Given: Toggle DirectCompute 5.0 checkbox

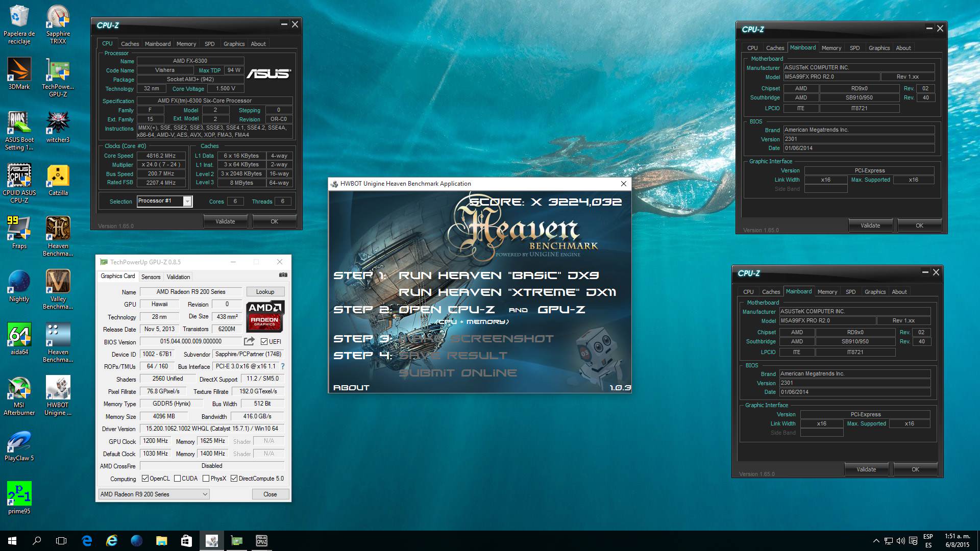Looking at the screenshot, I should (x=234, y=479).
